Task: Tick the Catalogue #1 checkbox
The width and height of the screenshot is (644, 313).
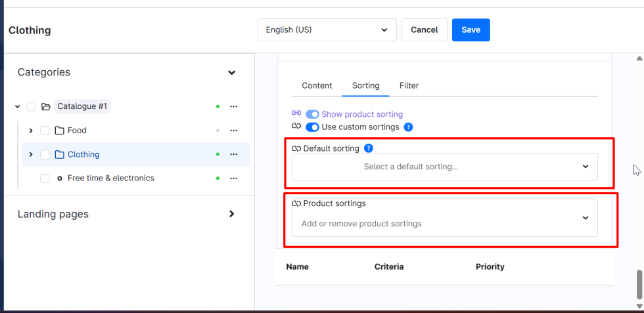Action: pos(32,106)
